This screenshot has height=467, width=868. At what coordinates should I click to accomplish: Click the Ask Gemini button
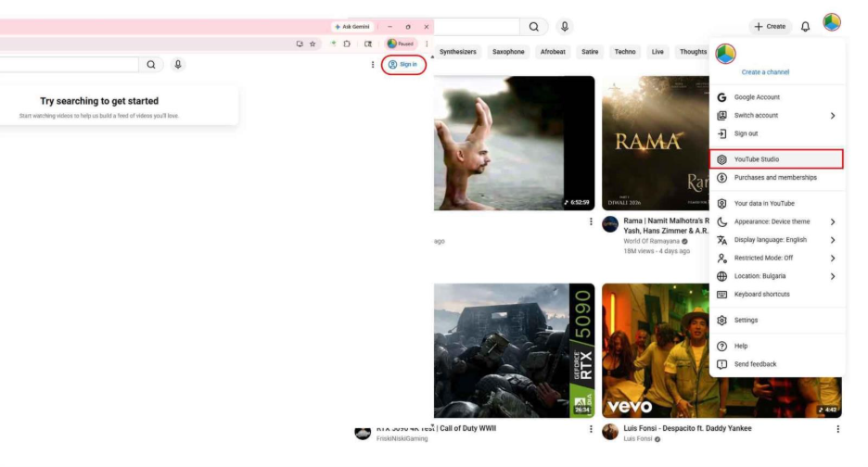point(354,27)
